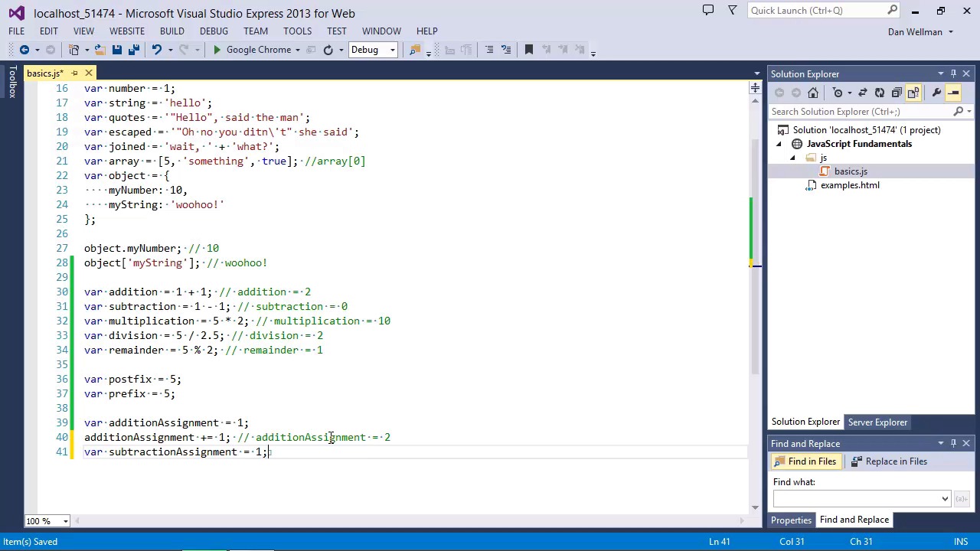Open the DEBUG menu
The height and width of the screenshot is (551, 980).
tap(214, 31)
